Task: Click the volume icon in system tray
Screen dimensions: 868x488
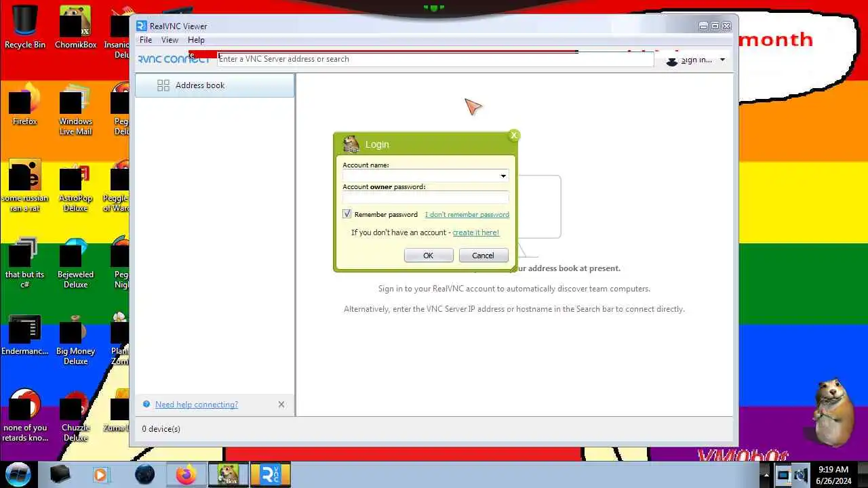Action: [x=800, y=475]
